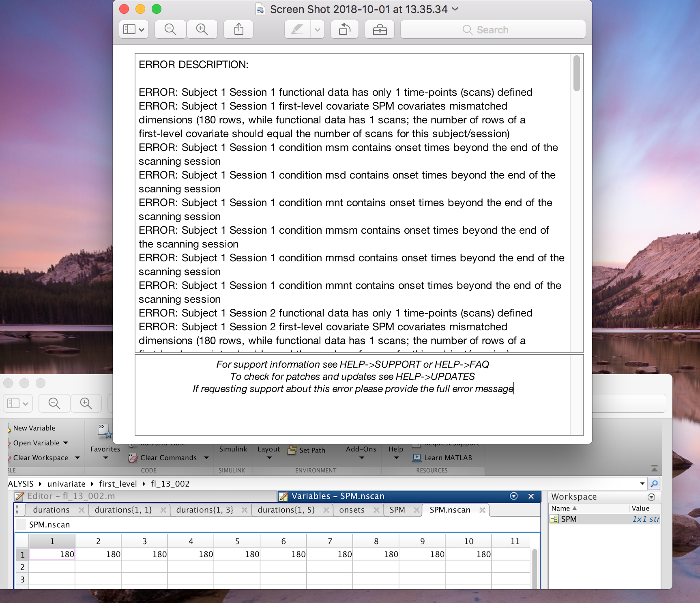Click the Rotate icon in Preview toolbar

tap(345, 30)
